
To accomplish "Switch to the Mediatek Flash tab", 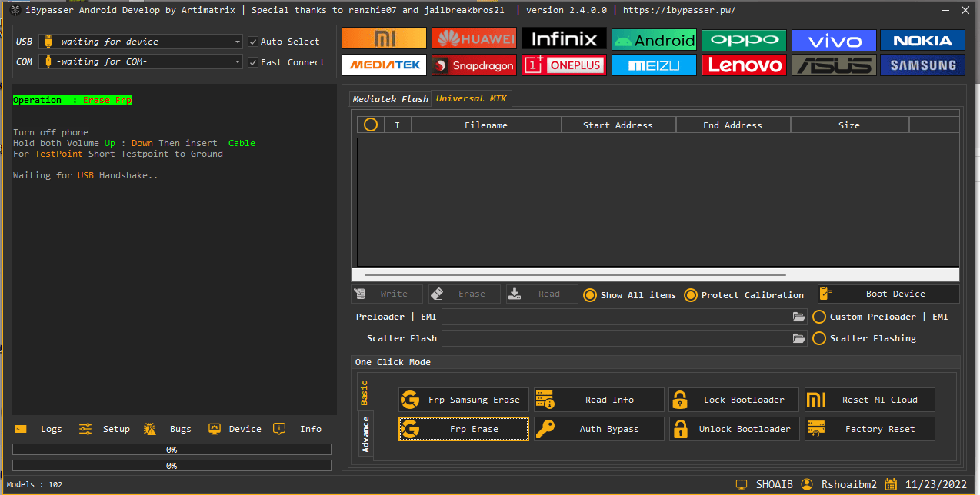I will click(390, 98).
